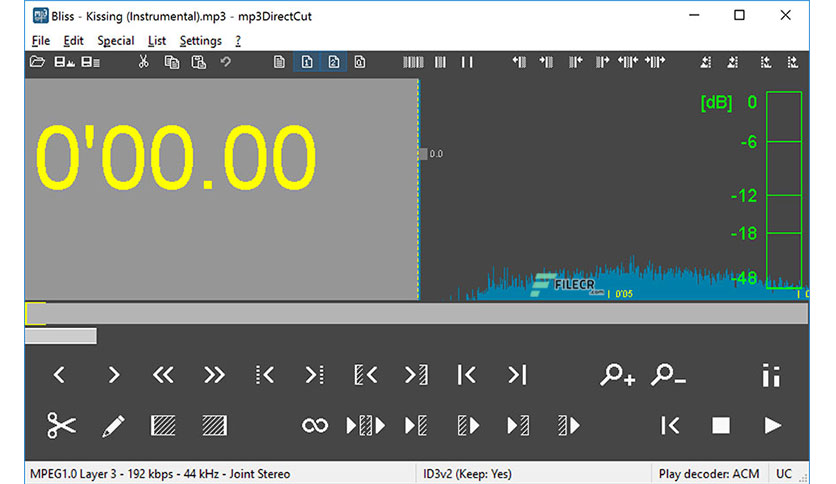Jump to selection start (hatched block left arrow)
836x484 pixels.
[366, 375]
